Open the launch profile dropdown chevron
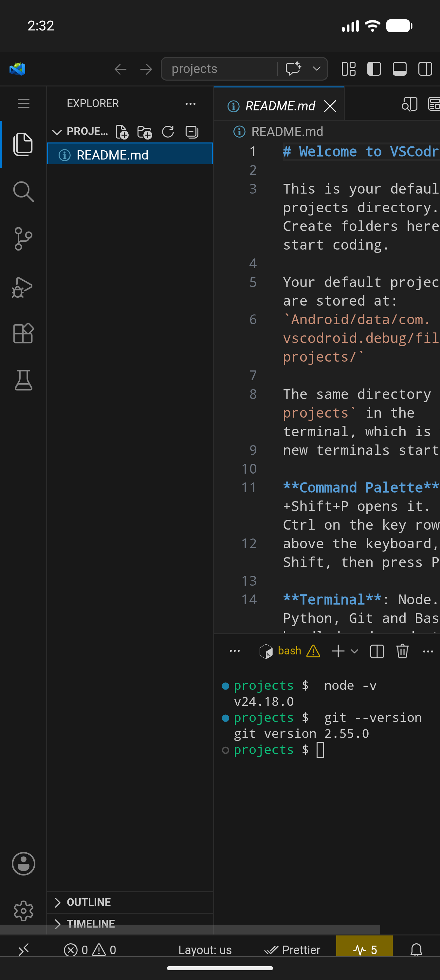440x980 pixels. point(355,651)
